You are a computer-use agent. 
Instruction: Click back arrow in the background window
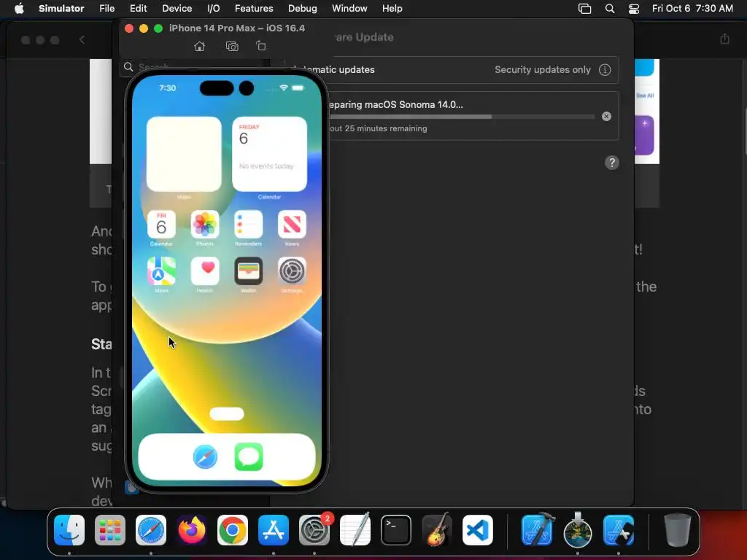pos(82,40)
